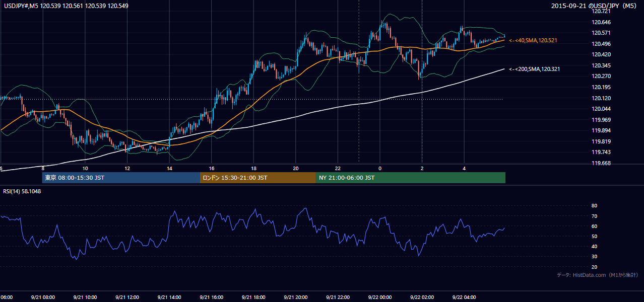Click the 9/21 10:00 time label
Image resolution: width=644 pixels, height=302 pixels.
click(85, 297)
